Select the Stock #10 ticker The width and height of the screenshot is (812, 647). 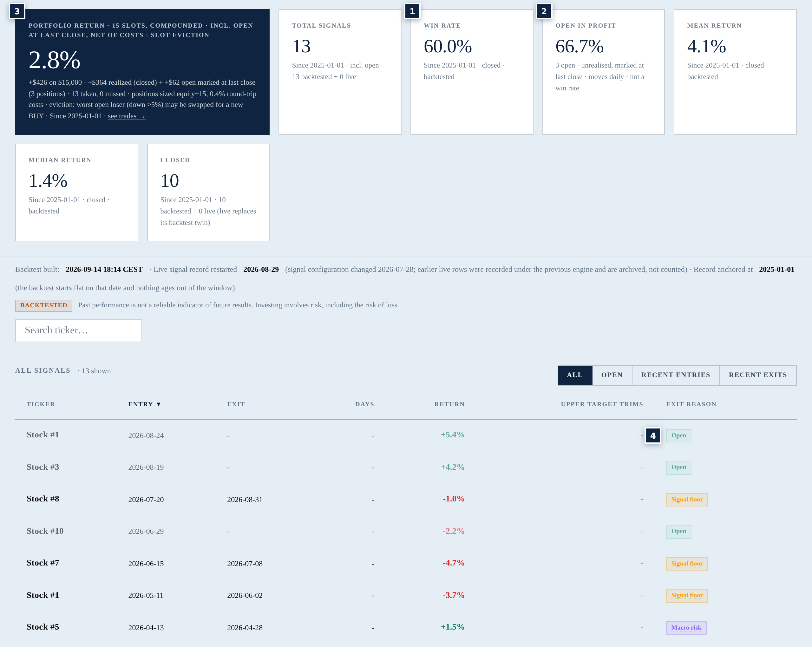tap(45, 531)
